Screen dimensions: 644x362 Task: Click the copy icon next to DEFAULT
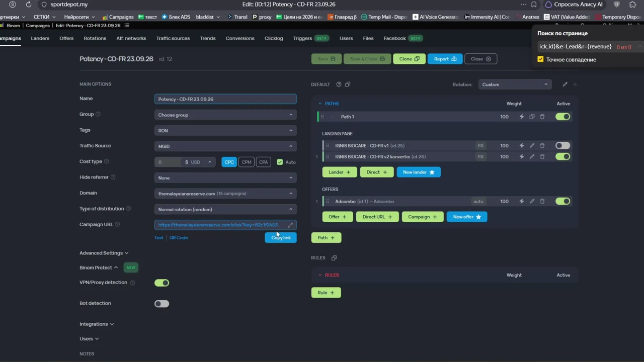point(348,84)
